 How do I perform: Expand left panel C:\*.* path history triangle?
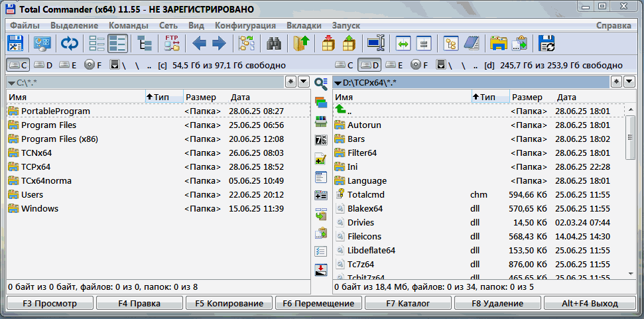coord(11,83)
